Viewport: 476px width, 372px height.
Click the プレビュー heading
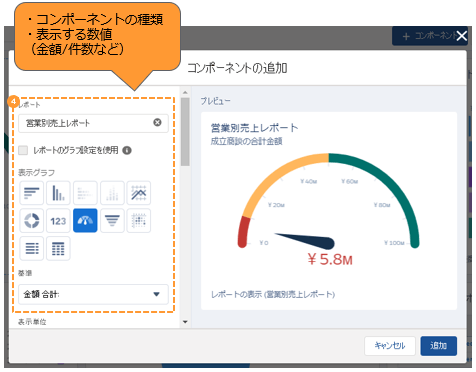[x=215, y=101]
